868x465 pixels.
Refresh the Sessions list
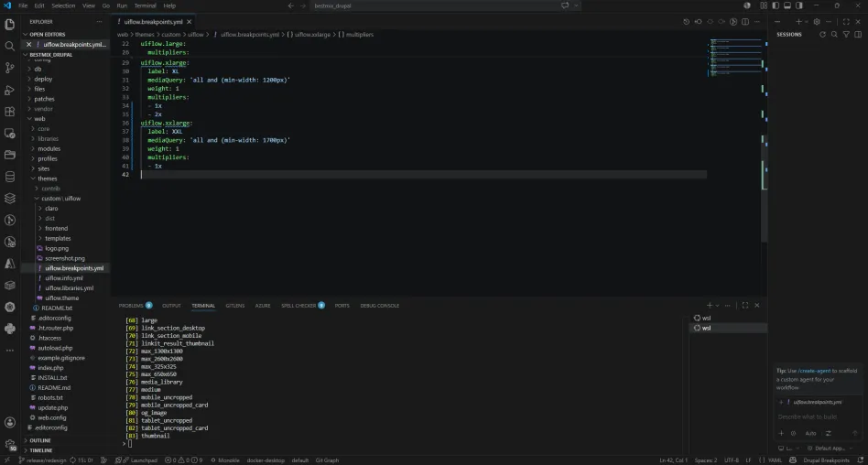click(822, 34)
